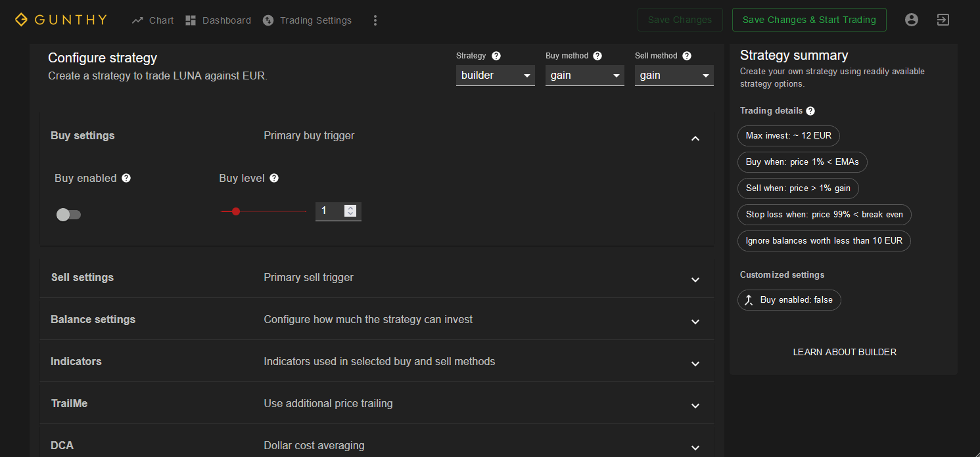Click the Max invest ~ 12 EUR chip
The height and width of the screenshot is (457, 980).
tap(788, 136)
